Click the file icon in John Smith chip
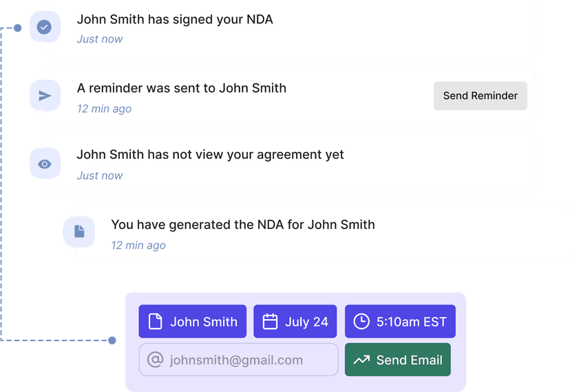The height and width of the screenshot is (392, 570). (x=156, y=321)
